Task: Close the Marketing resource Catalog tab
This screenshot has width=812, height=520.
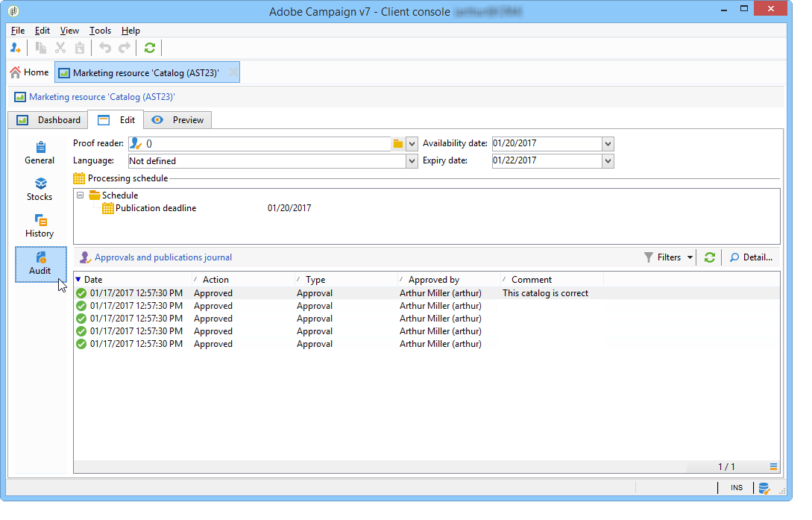Action: tap(233, 72)
